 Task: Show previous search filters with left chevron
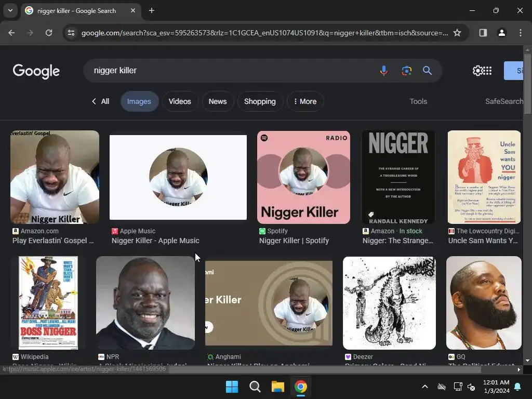[x=94, y=101]
